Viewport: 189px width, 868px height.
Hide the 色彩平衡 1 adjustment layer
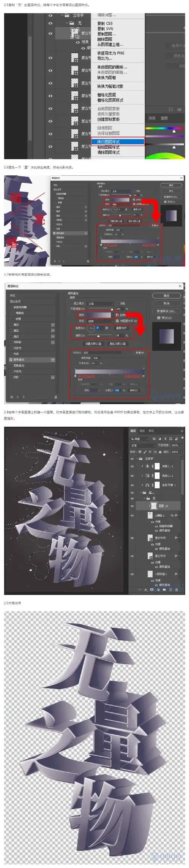click(x=132, y=485)
